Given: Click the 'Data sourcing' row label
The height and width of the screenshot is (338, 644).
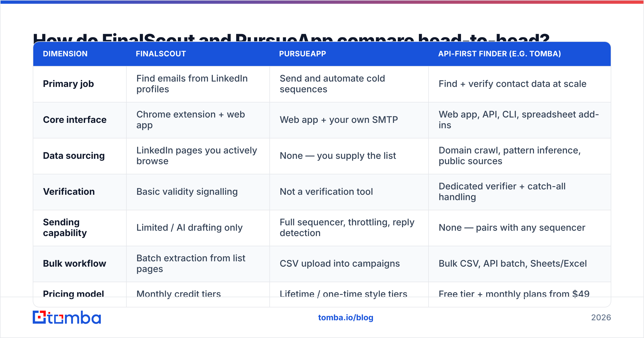Looking at the screenshot, I should 74,156.
